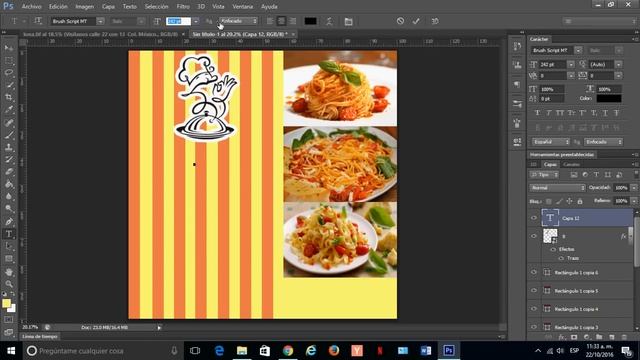Viewport: 640px width, 360px height.
Task: Switch to the Sin título-1 document tab
Action: click(240, 34)
